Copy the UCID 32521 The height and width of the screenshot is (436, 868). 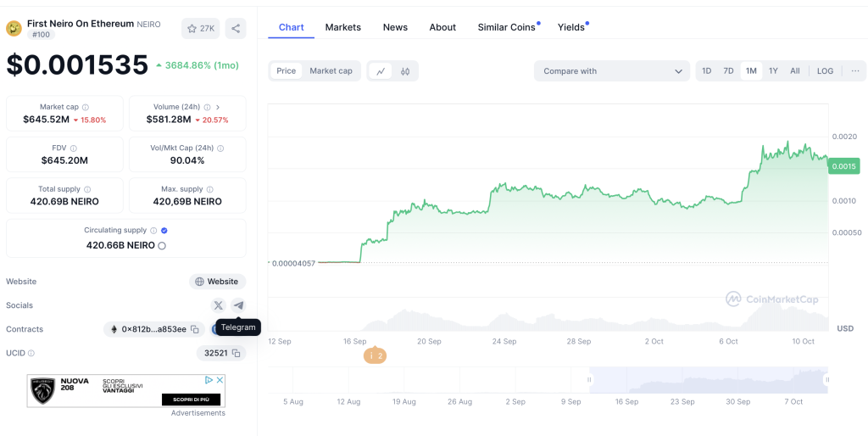(x=236, y=353)
